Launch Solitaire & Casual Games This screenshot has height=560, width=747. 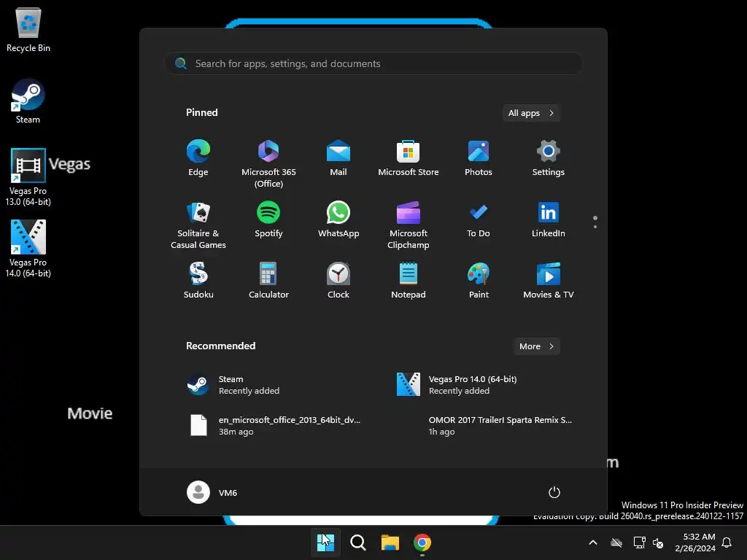click(198, 225)
